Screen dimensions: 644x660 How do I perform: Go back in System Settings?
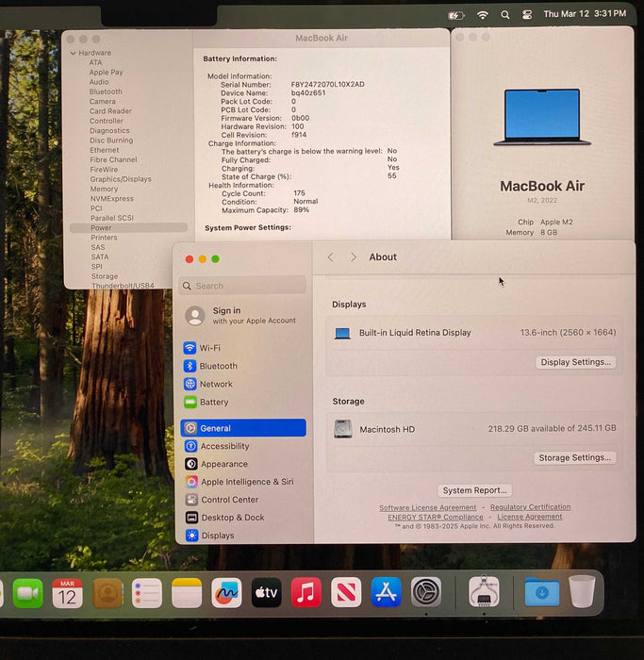(331, 257)
